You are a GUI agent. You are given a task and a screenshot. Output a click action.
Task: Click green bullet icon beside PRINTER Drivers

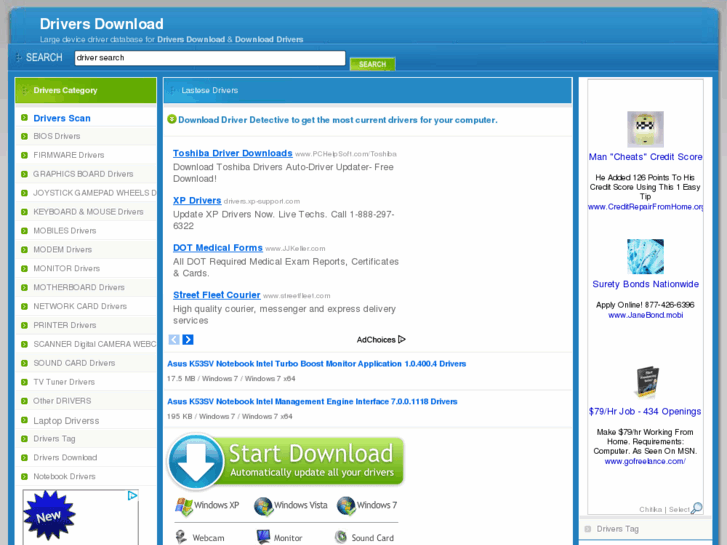tap(25, 326)
